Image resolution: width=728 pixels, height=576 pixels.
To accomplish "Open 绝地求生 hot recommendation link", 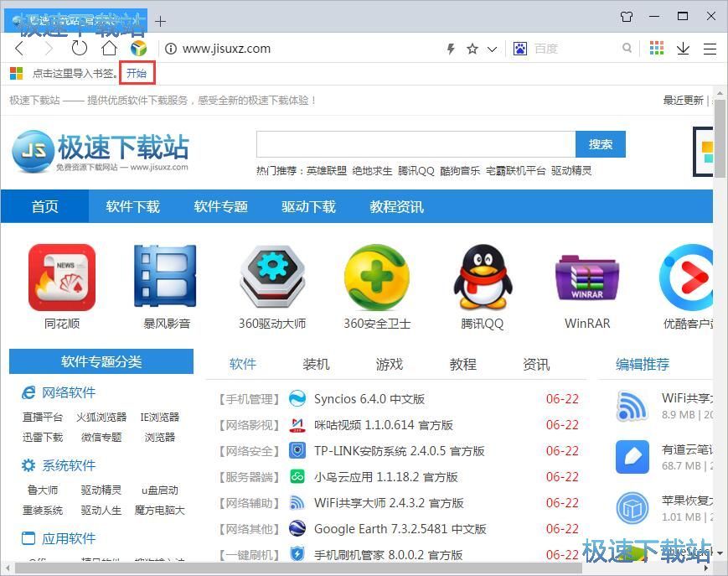I will pyautogui.click(x=372, y=171).
